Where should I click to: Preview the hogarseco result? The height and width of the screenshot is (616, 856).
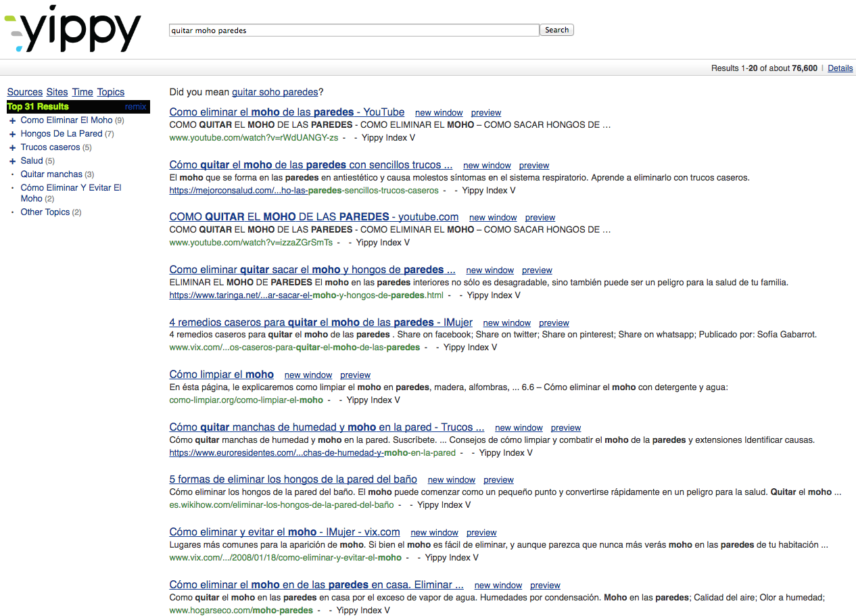pyautogui.click(x=545, y=586)
